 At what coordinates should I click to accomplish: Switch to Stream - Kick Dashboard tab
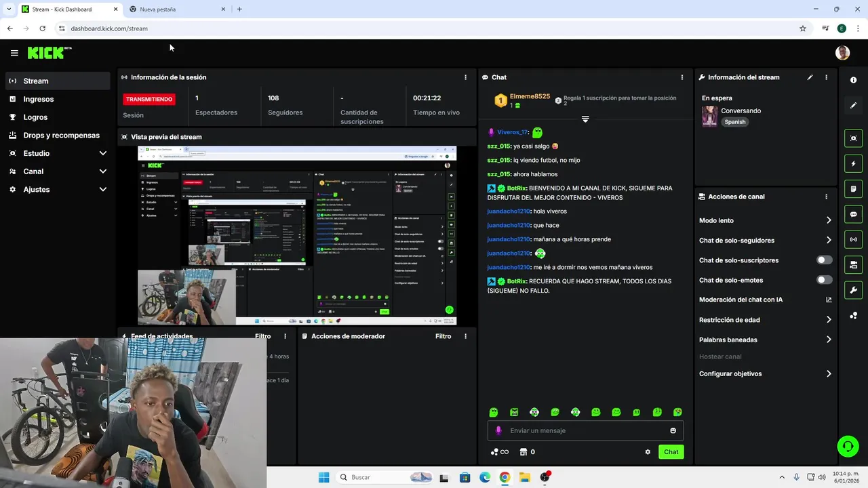coord(69,9)
